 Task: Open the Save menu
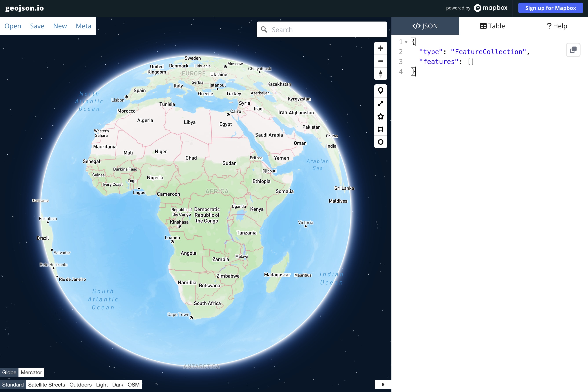(37, 26)
